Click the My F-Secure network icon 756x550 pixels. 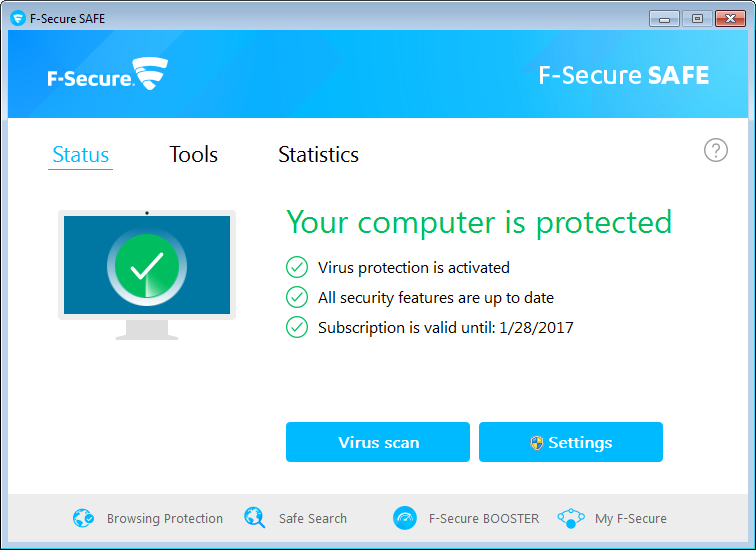coord(571,518)
